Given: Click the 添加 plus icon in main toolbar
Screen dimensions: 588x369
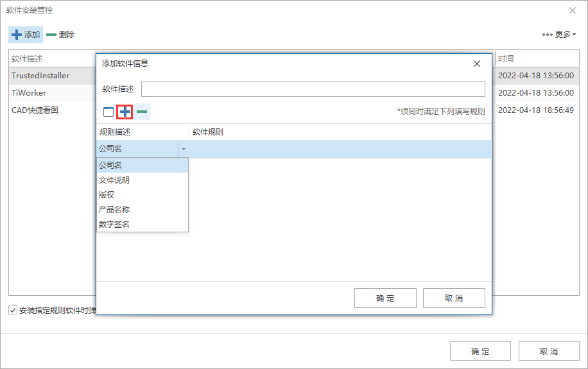Looking at the screenshot, I should (17, 35).
